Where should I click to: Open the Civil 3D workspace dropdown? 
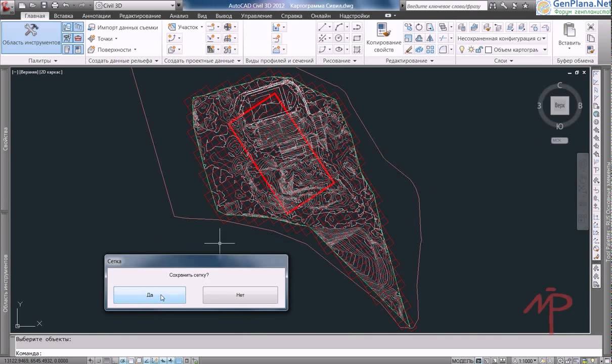pyautogui.click(x=135, y=6)
